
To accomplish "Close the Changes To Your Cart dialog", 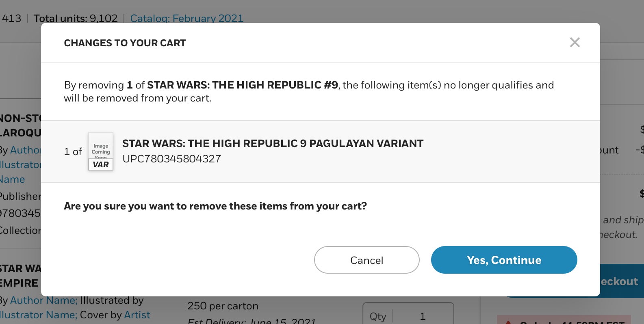I will (x=575, y=42).
